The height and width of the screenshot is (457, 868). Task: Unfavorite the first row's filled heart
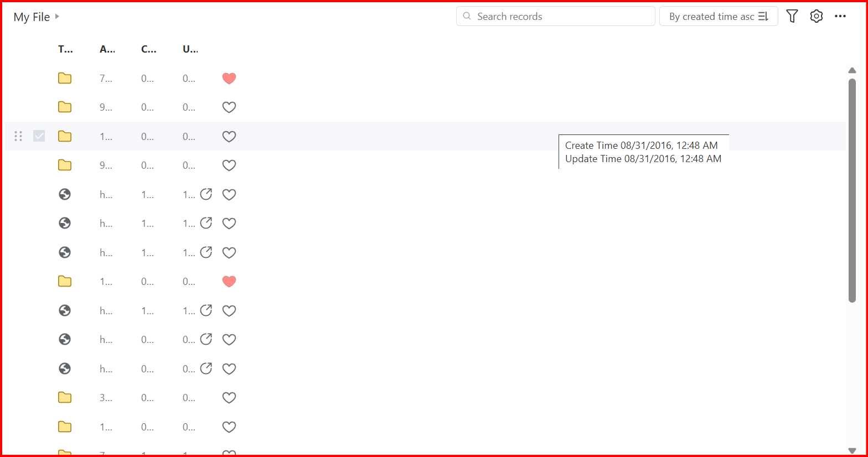tap(229, 79)
